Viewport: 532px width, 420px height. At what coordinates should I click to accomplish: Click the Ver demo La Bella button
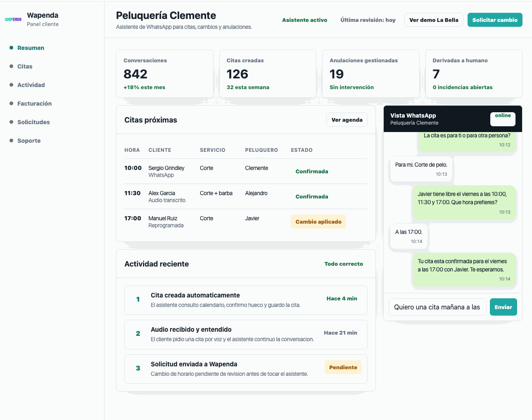point(434,20)
